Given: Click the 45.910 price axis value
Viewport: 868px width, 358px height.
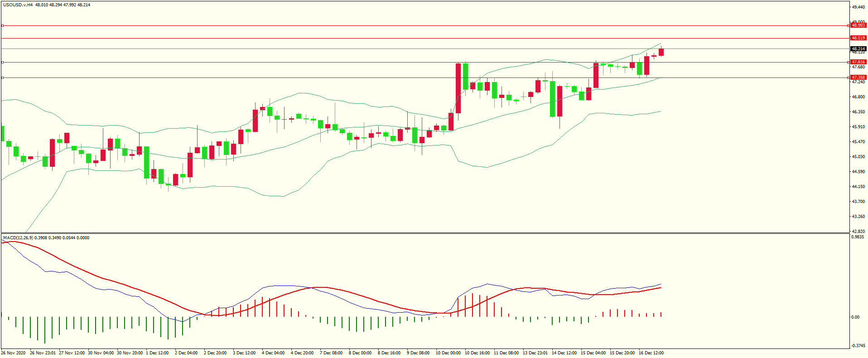Looking at the screenshot, I should [x=858, y=127].
